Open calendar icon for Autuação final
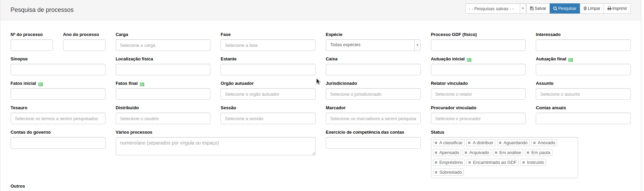Screen dimensions: 644x191 click(570, 60)
